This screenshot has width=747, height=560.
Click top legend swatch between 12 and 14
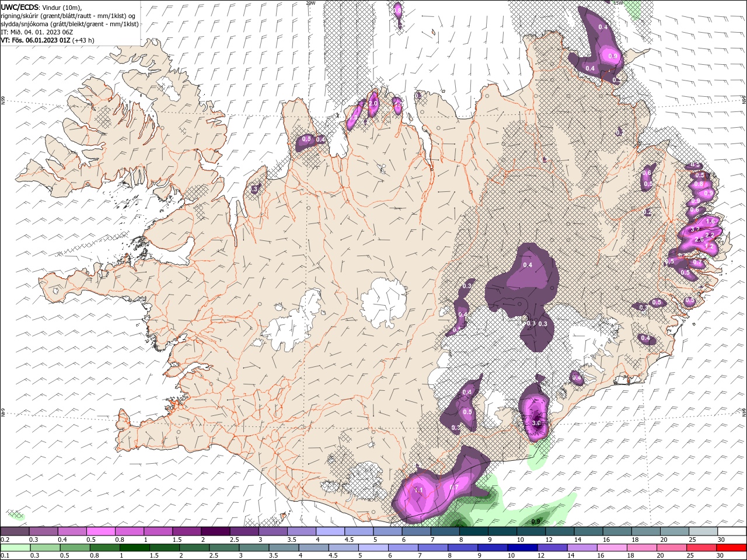click(558, 531)
